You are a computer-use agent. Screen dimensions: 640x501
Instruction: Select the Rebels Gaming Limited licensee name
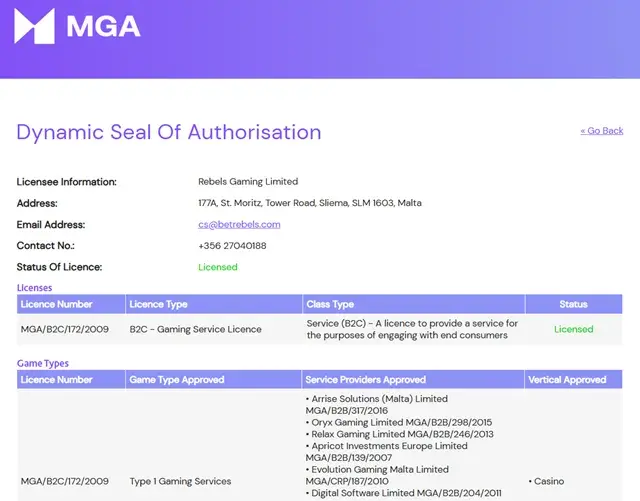point(248,181)
